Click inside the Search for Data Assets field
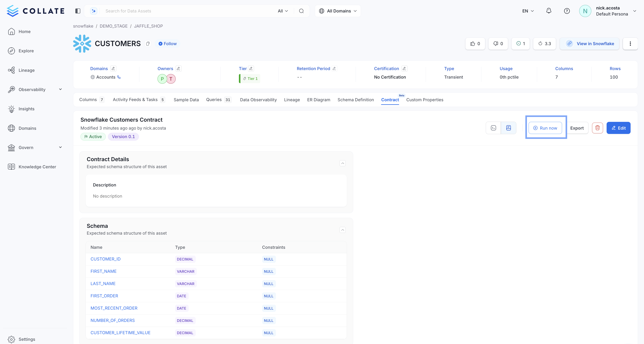Viewport: 644px width, 344px height. (x=175, y=11)
